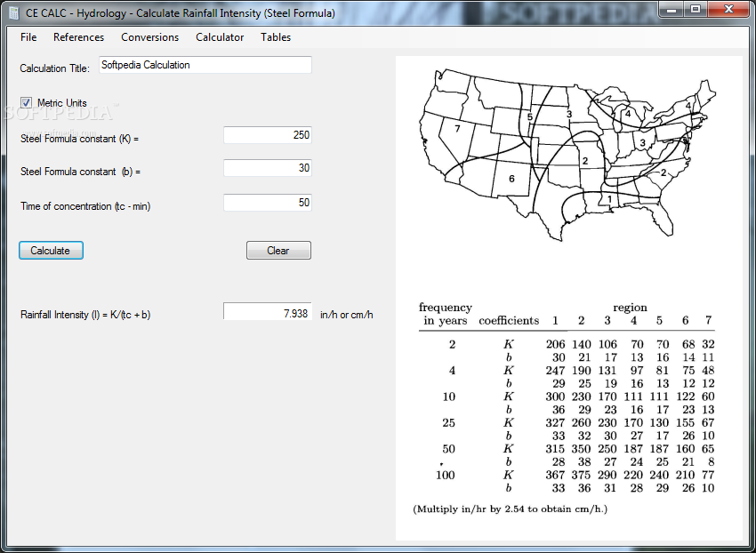
Task: Click region 1 label on the map
Action: (609, 198)
